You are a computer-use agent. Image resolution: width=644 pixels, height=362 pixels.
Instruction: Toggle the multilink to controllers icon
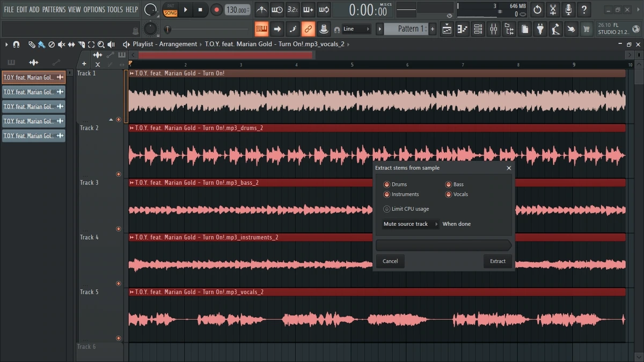pos(308,29)
